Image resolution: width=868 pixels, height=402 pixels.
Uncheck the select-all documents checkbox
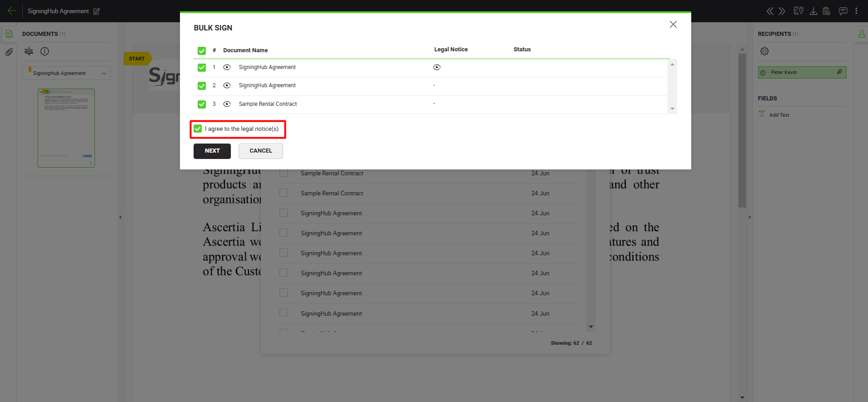coord(202,50)
